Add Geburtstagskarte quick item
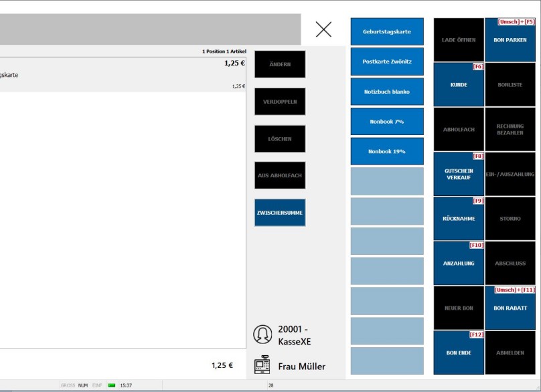541x392 pixels. (x=387, y=32)
